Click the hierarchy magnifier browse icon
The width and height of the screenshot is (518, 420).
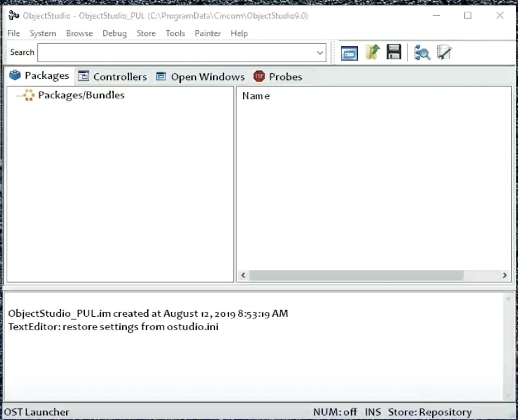tap(421, 53)
